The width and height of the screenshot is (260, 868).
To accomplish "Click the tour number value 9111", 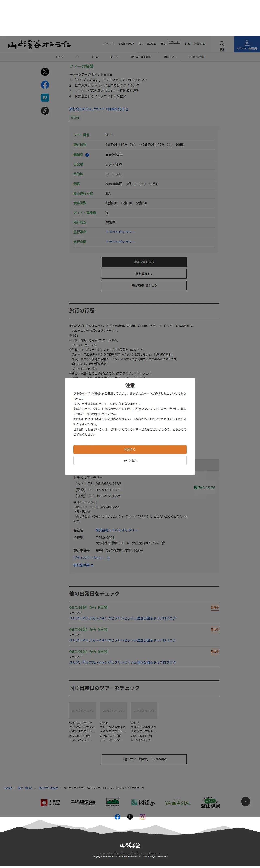I will 110,135.
